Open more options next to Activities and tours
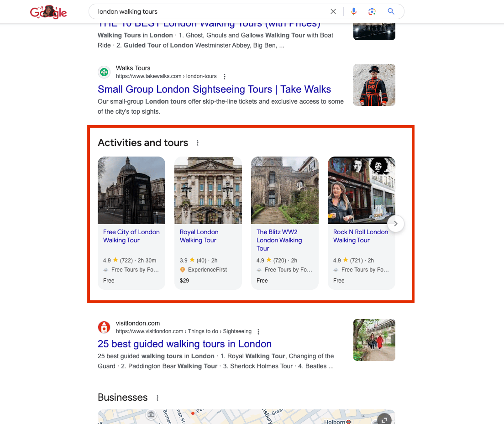This screenshot has width=504, height=424. pos(198,143)
